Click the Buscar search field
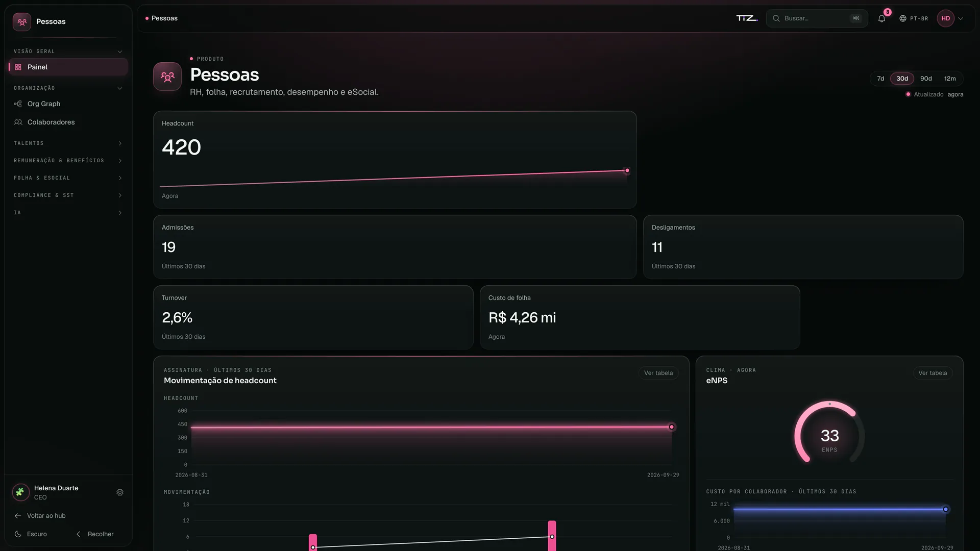The height and width of the screenshot is (551, 980). coord(817,18)
